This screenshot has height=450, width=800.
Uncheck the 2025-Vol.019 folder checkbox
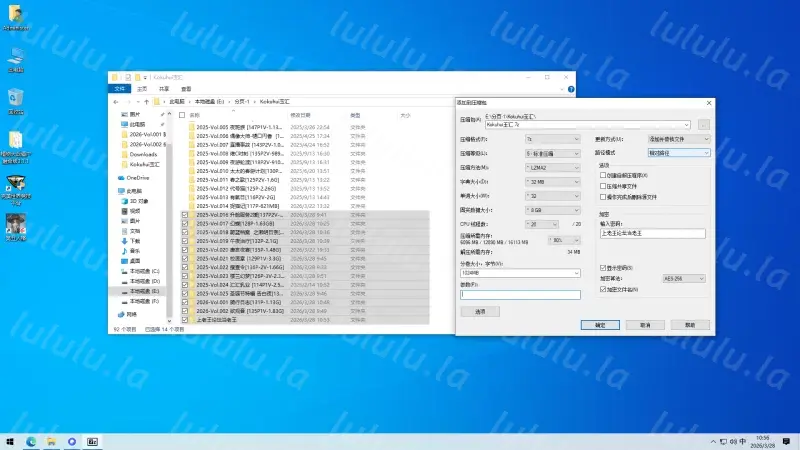tap(185, 241)
